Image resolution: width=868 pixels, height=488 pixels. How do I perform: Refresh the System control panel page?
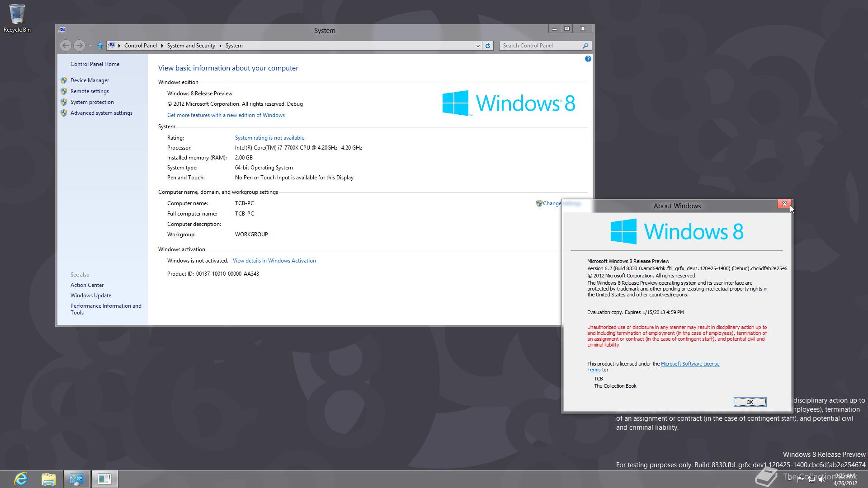487,46
